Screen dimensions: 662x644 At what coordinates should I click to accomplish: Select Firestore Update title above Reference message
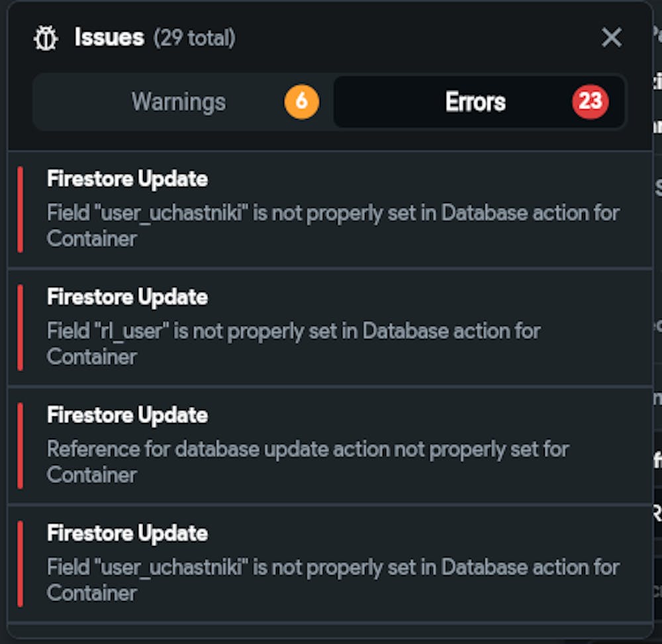pos(128,415)
